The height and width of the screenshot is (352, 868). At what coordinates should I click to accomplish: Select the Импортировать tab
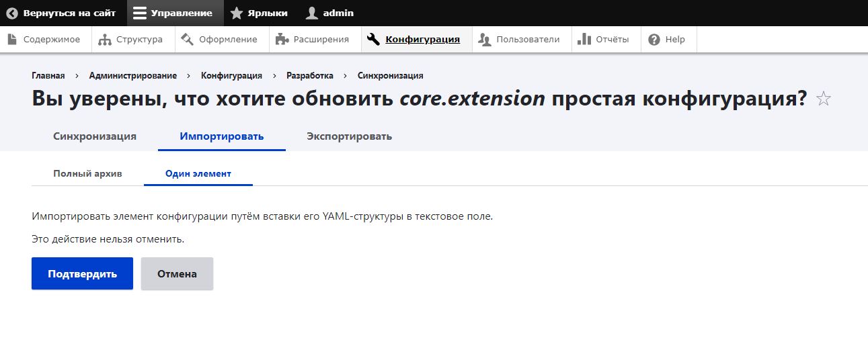click(222, 136)
